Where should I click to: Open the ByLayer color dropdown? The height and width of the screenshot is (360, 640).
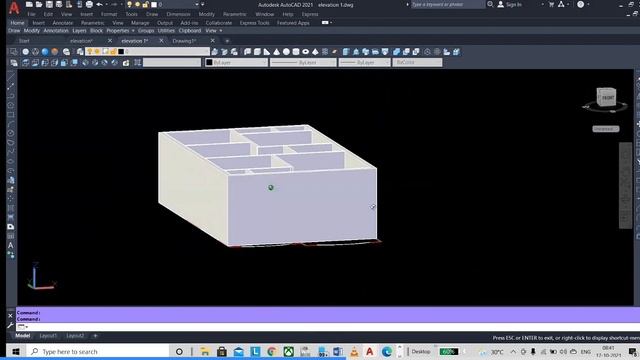click(x=236, y=62)
